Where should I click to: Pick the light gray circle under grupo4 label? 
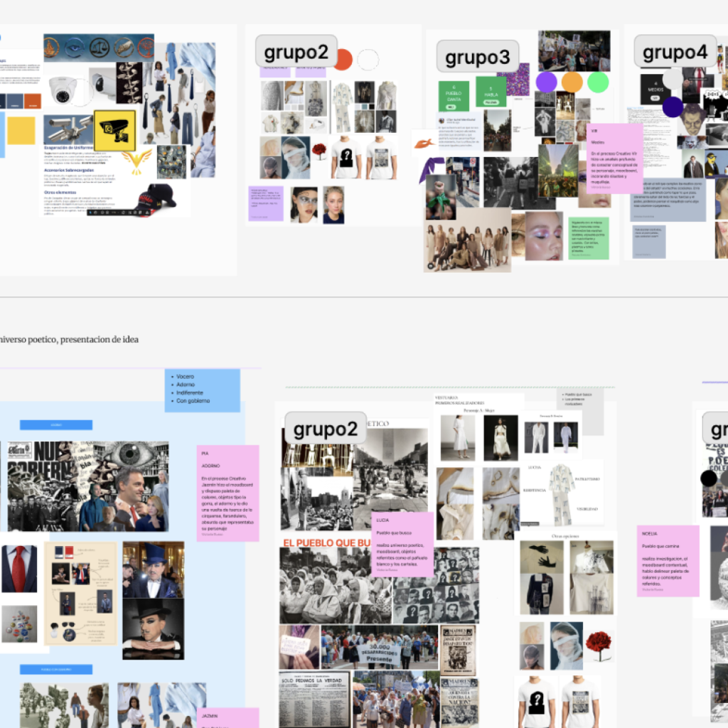tap(673, 79)
